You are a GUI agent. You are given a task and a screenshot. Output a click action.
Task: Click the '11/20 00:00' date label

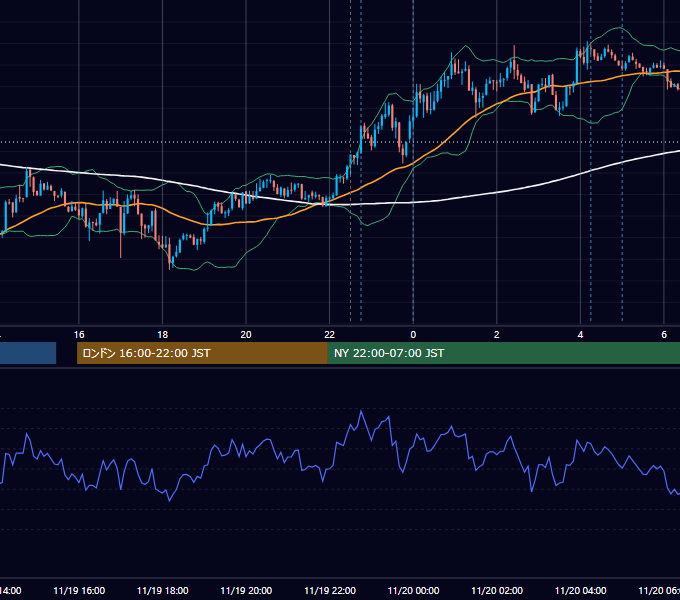[x=413, y=590]
